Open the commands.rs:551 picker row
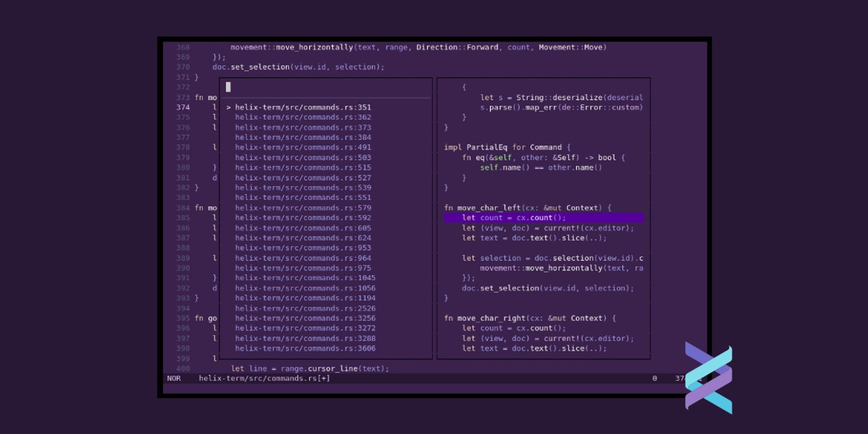This screenshot has width=868, height=434. pyautogui.click(x=303, y=198)
